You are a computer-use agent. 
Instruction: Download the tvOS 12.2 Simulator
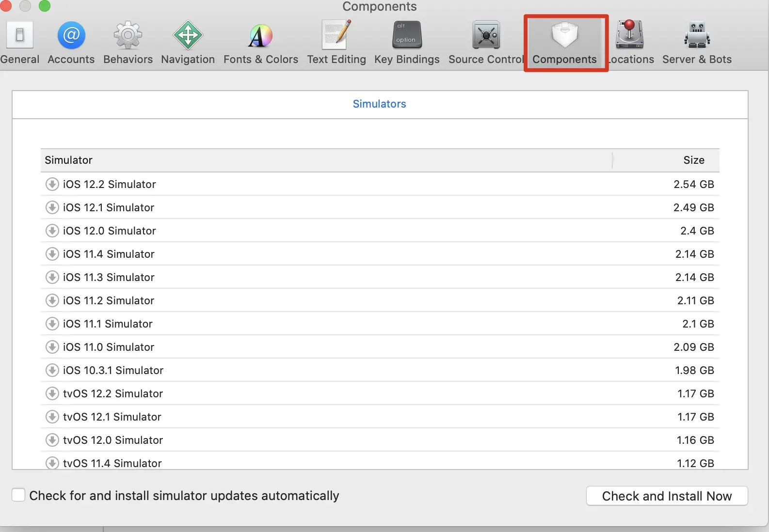[x=52, y=393]
